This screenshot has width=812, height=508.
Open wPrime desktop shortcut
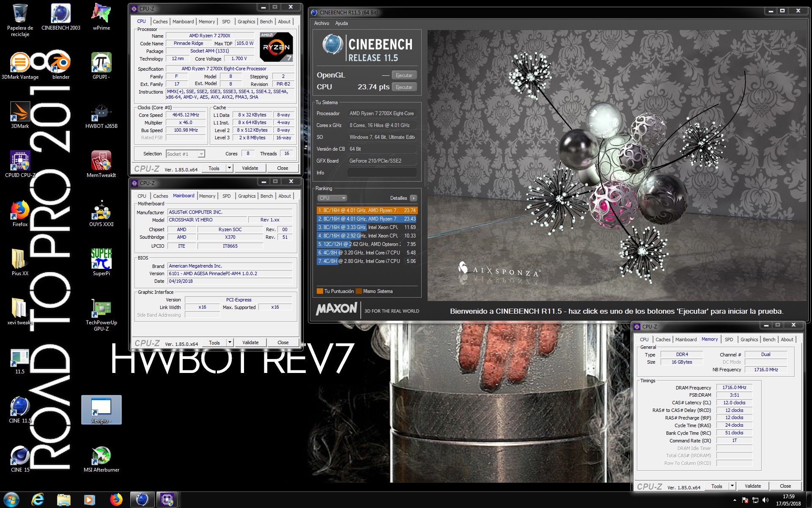pyautogui.click(x=101, y=17)
